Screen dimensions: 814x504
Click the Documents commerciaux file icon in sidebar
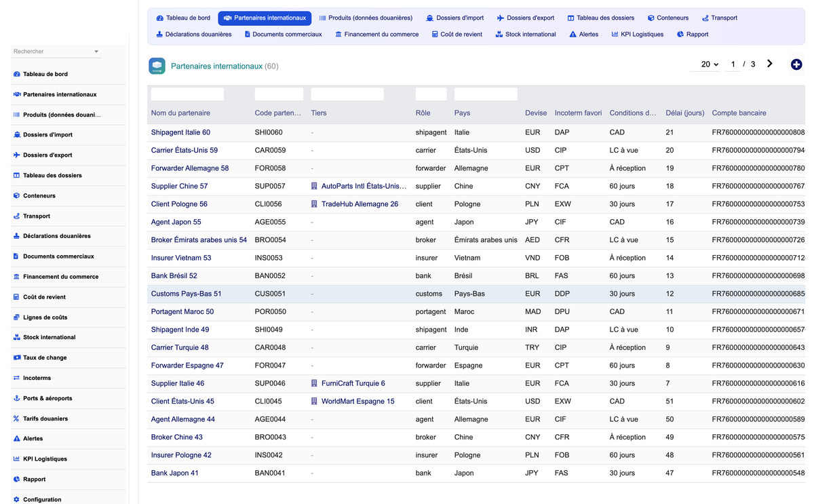tap(17, 256)
